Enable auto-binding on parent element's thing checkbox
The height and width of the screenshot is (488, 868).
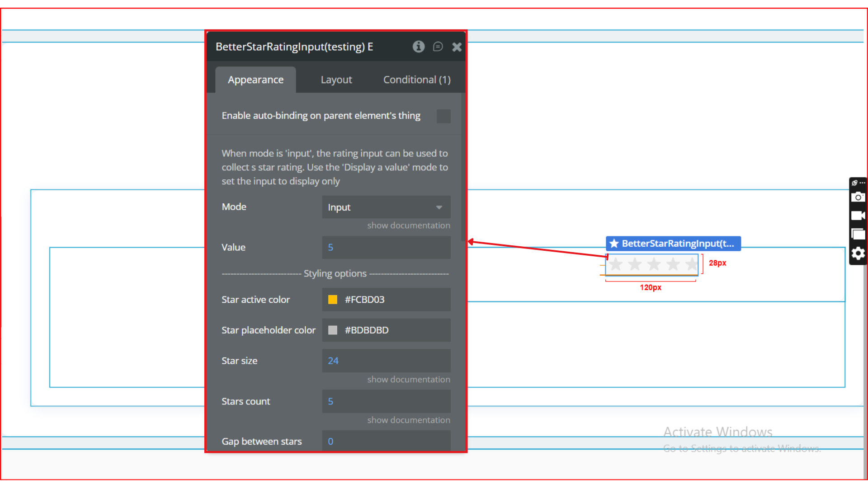[443, 116]
